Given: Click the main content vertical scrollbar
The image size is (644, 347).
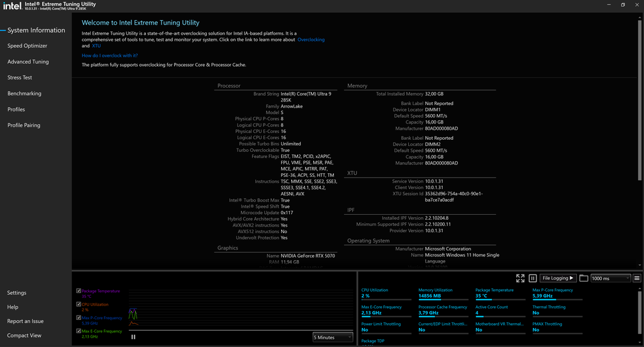Looking at the screenshot, I should click(x=640, y=99).
